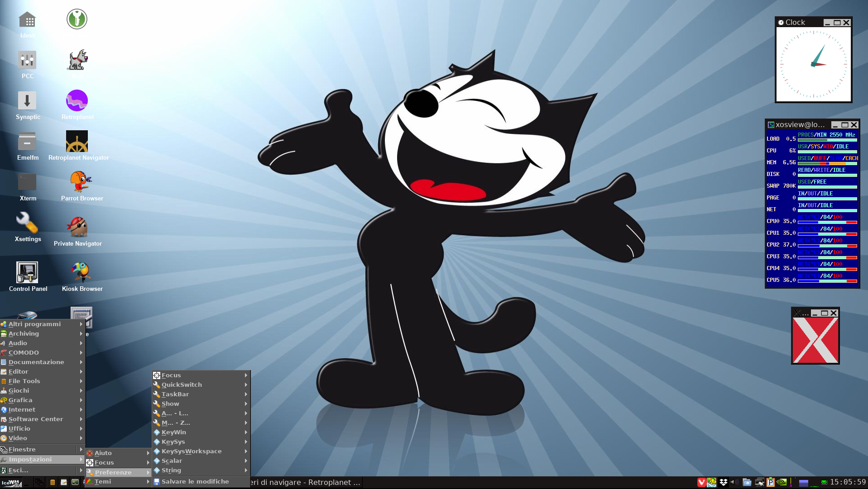The width and height of the screenshot is (868, 489).
Task: Open the brown file manager taskbar launcher
Action: tap(53, 483)
